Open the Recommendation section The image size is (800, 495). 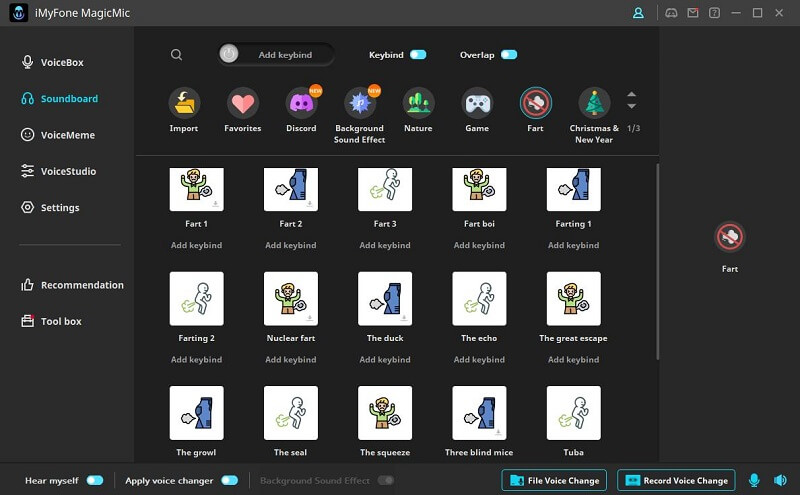(72, 285)
